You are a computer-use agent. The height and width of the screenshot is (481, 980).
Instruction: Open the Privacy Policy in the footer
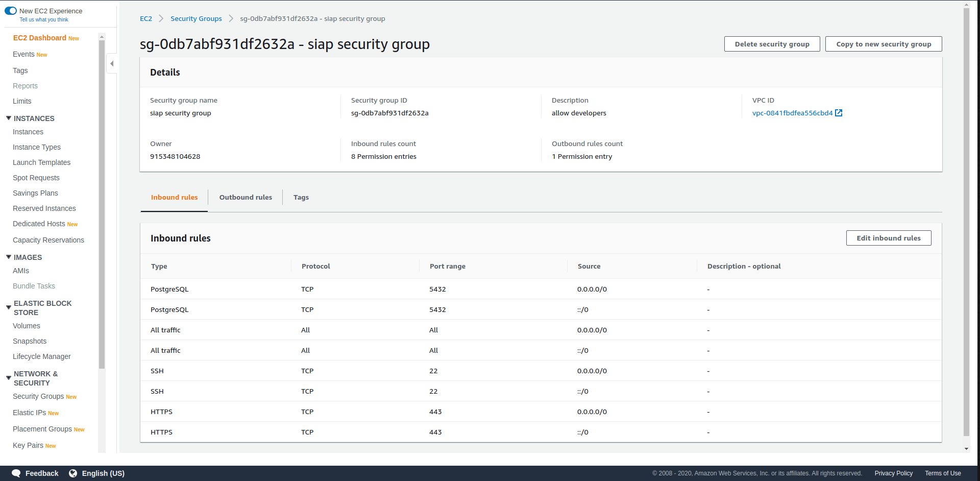893,473
